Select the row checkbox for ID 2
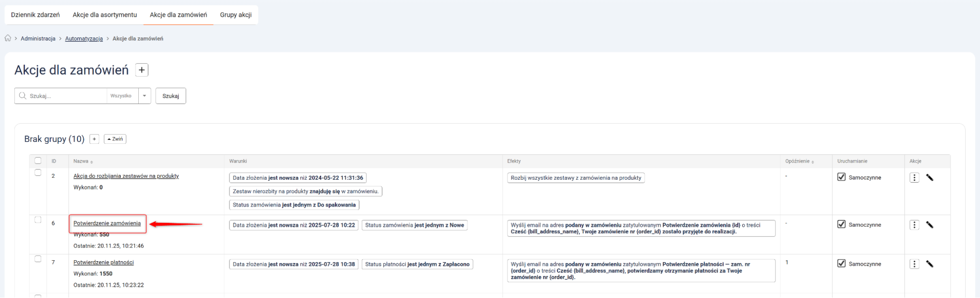 [38, 173]
